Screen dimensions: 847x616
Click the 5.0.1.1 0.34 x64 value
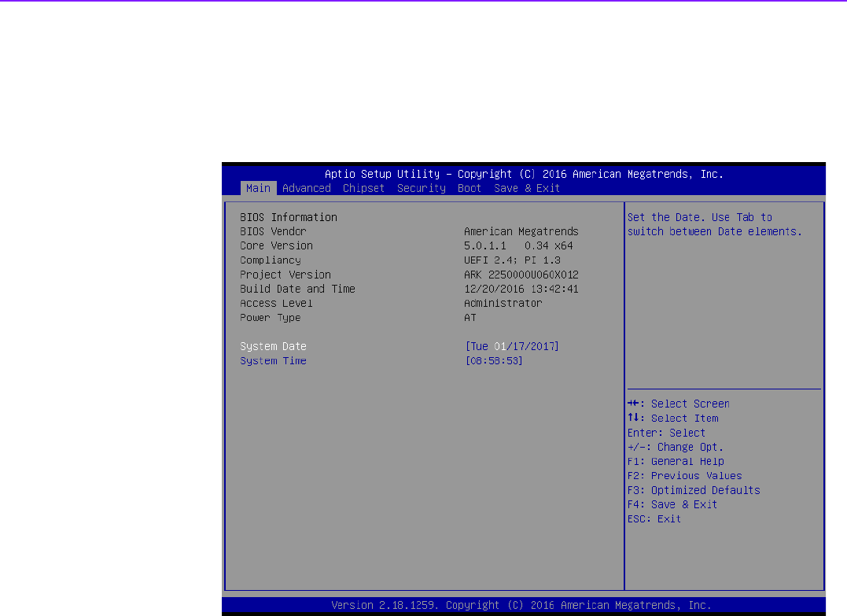pos(518,246)
